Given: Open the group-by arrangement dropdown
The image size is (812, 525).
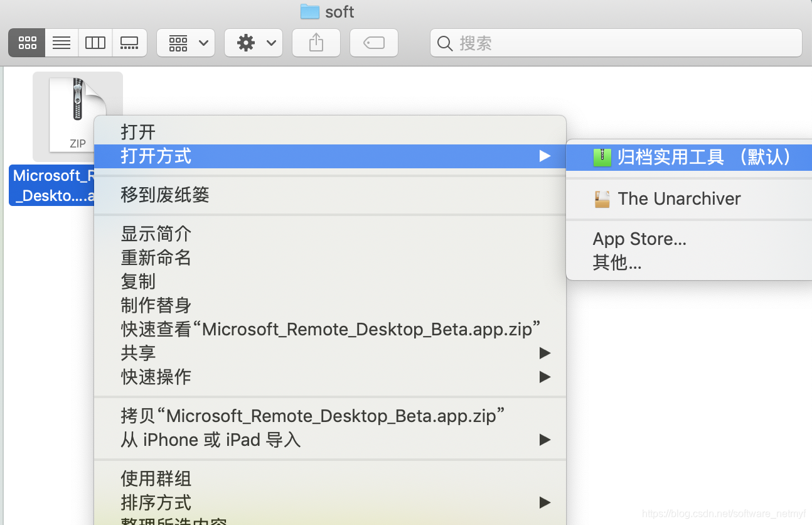Looking at the screenshot, I should pyautogui.click(x=186, y=43).
